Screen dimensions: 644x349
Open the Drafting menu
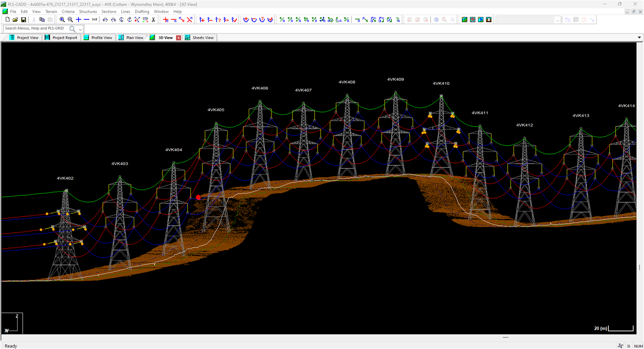click(141, 12)
